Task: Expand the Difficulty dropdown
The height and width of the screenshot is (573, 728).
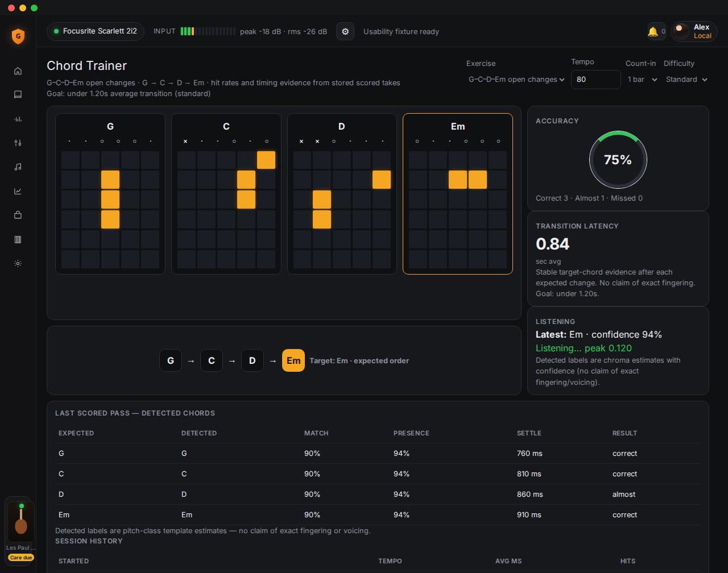Action: [686, 80]
